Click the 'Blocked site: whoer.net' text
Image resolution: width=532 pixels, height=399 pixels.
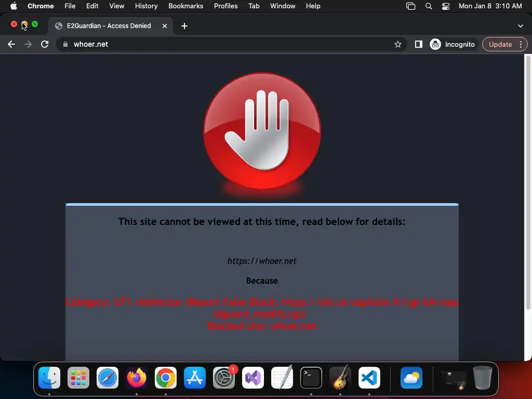click(x=262, y=326)
